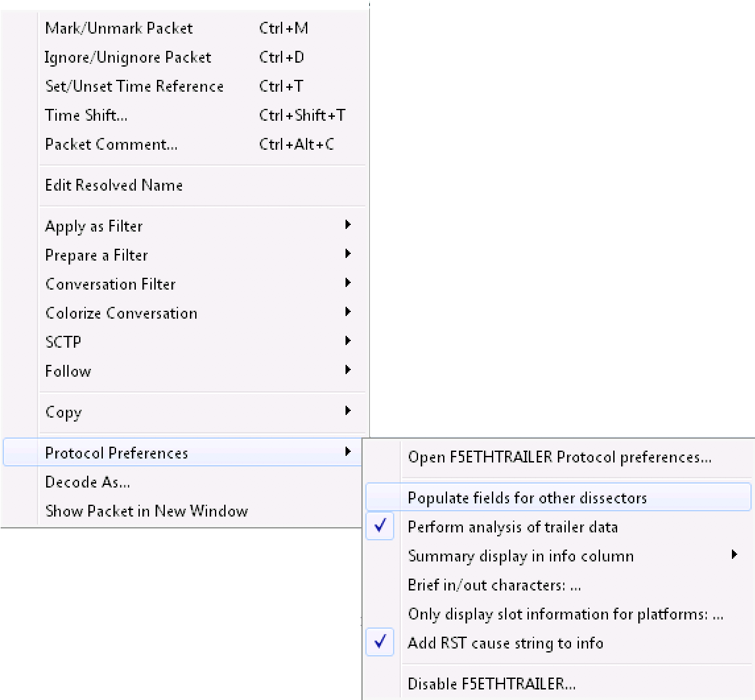Click Decode As... option
The image size is (755, 700).
185,482
